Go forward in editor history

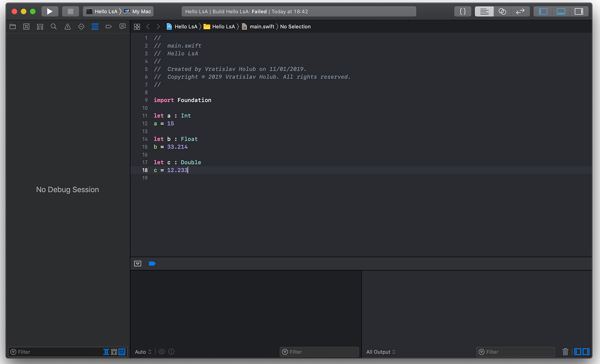coord(158,26)
